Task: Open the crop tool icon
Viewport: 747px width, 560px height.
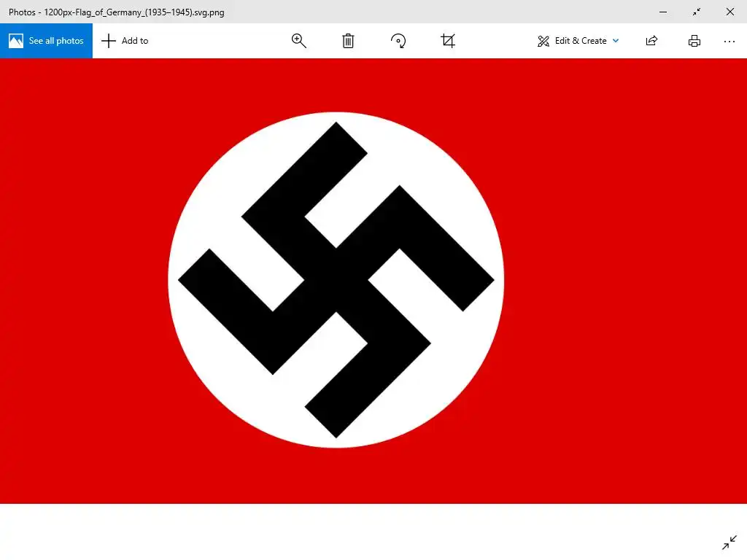Action: coord(448,41)
